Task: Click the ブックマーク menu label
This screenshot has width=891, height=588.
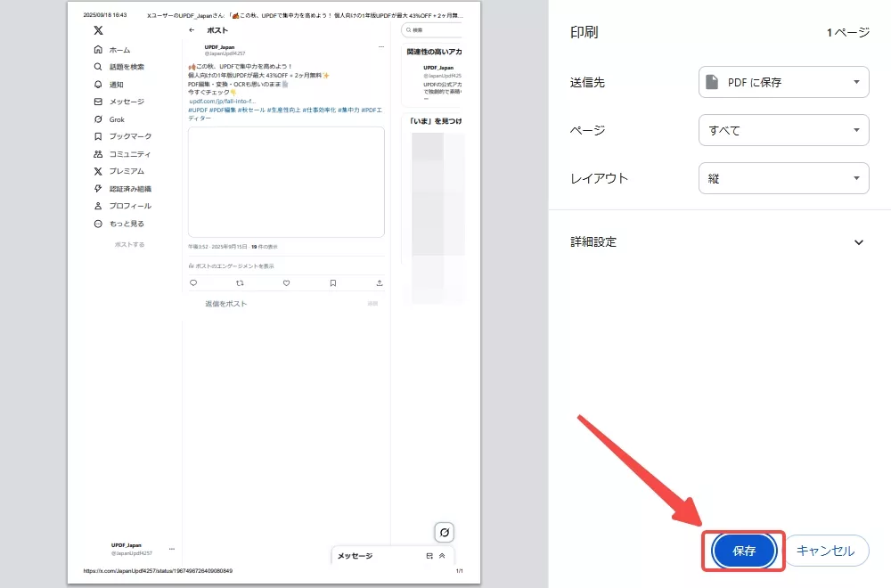Action: (x=130, y=136)
